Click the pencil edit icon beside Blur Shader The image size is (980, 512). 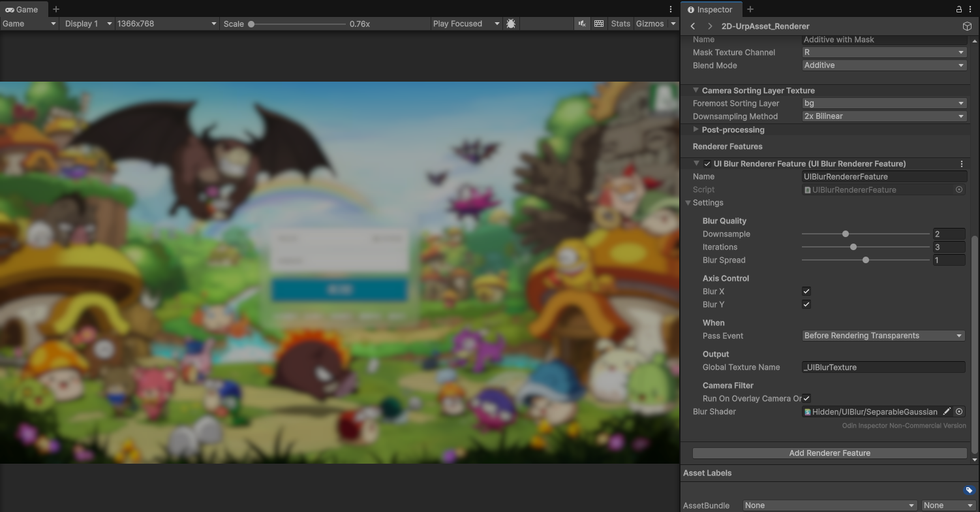(x=947, y=411)
